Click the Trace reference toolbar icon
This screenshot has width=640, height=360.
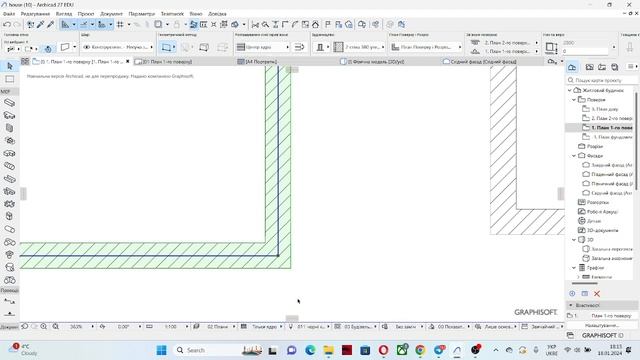click(158, 24)
